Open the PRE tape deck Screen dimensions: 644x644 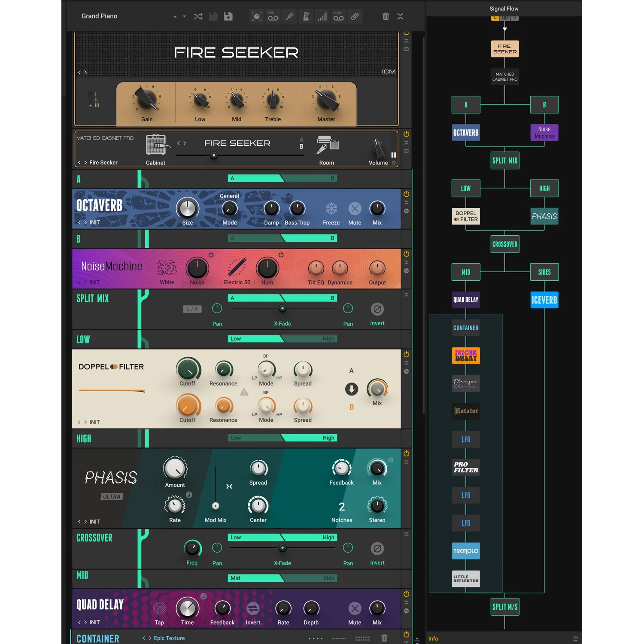pos(273,16)
